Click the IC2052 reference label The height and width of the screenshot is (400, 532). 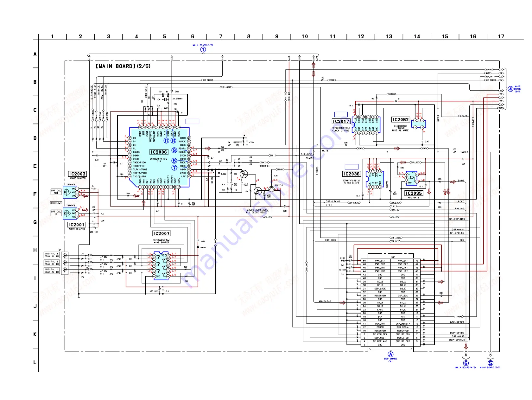(x=401, y=119)
